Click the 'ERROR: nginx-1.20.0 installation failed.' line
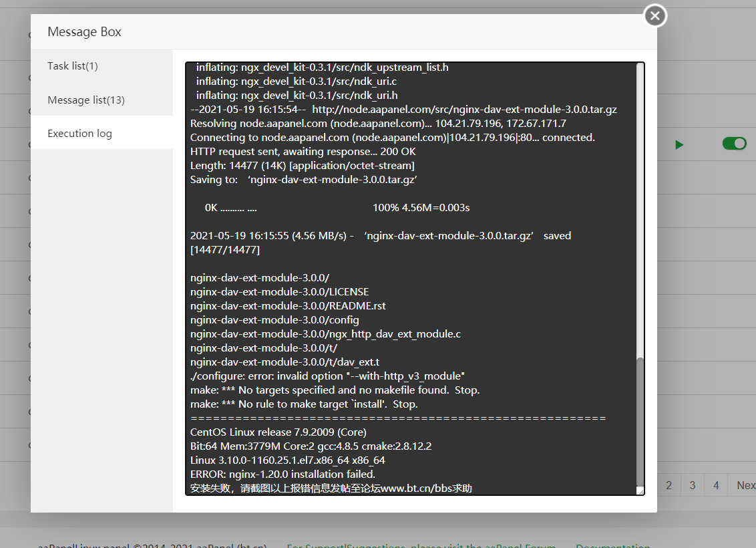 click(282, 474)
